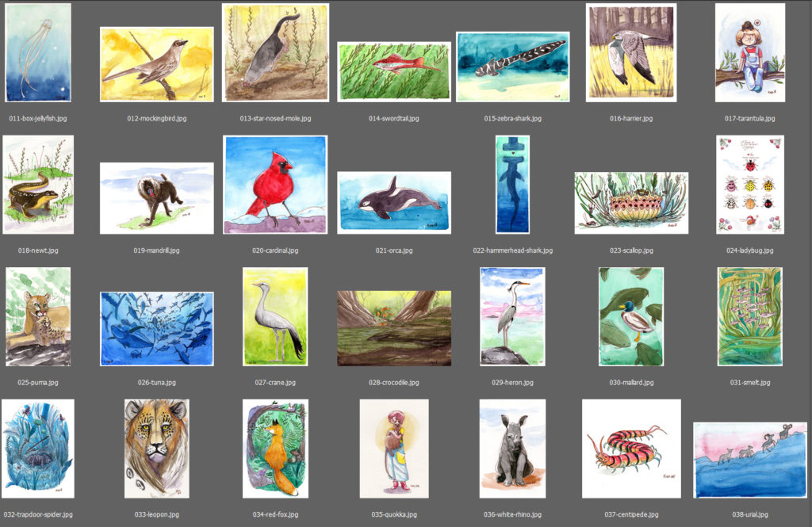The image size is (812, 527).
Task: Click the mallard duck painting thumbnail
Action: (631, 317)
